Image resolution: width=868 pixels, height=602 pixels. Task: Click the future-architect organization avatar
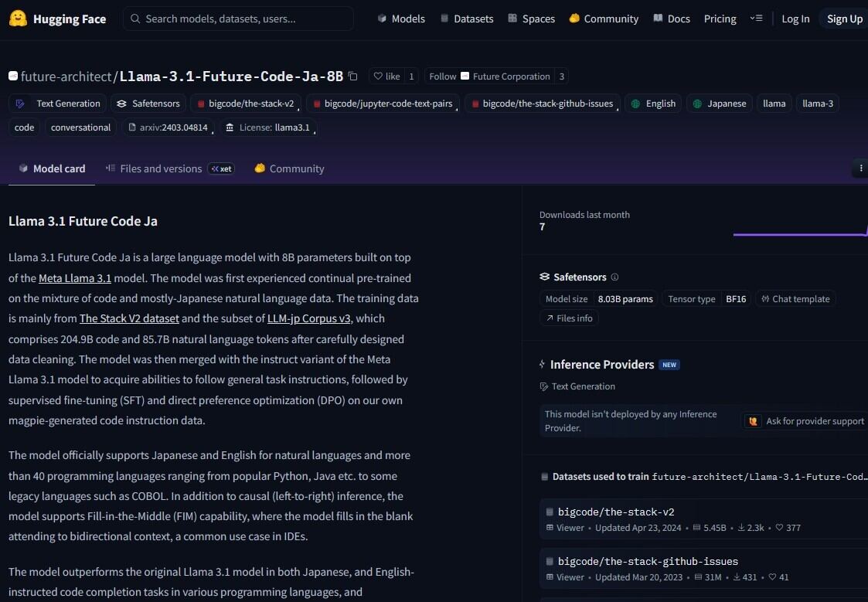[13, 77]
